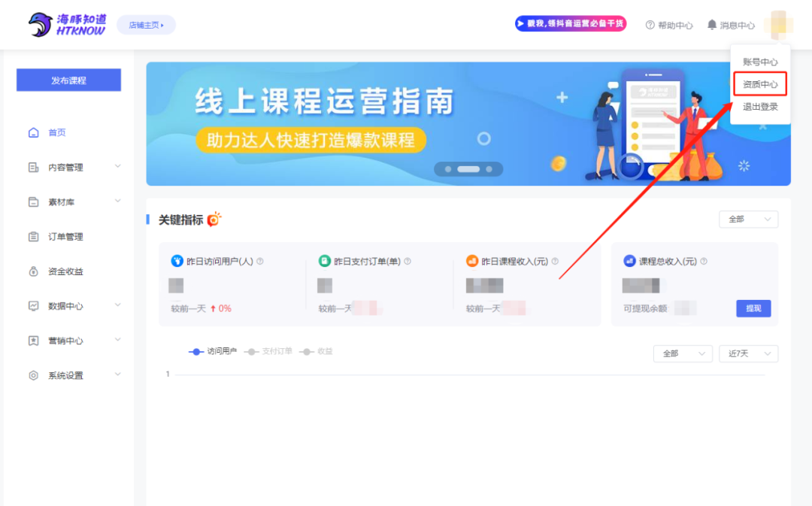Select 资质中心 from the account menu
Viewport: 812px width, 506px height.
point(759,84)
